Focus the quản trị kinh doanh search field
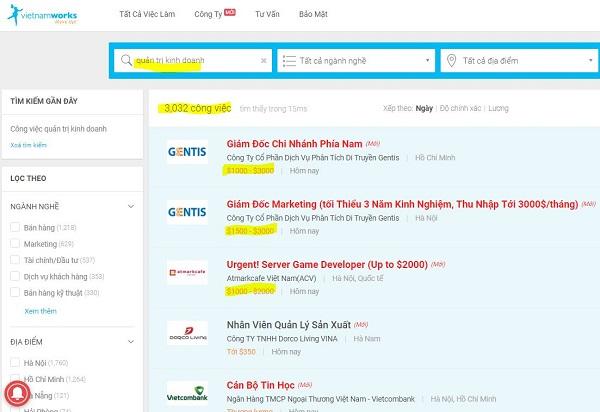The image size is (600, 412). pos(193,60)
